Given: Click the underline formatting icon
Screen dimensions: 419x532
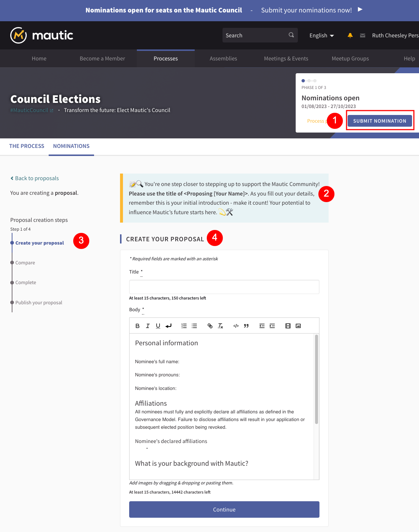Looking at the screenshot, I should (158, 326).
